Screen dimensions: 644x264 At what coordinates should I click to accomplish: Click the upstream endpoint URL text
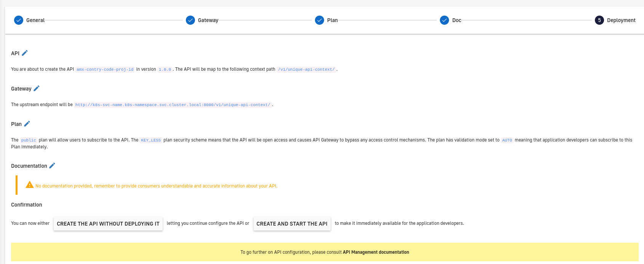[173, 105]
